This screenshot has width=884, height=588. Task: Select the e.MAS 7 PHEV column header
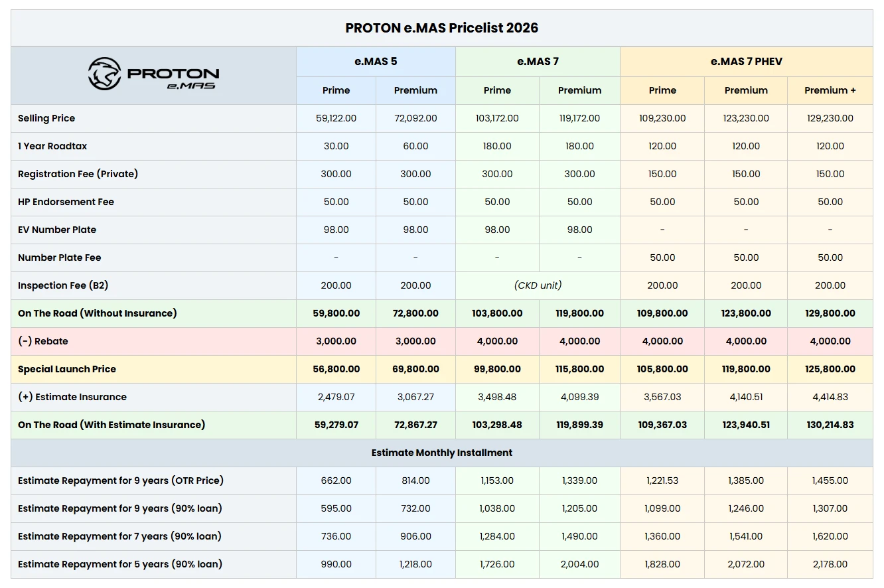point(745,61)
